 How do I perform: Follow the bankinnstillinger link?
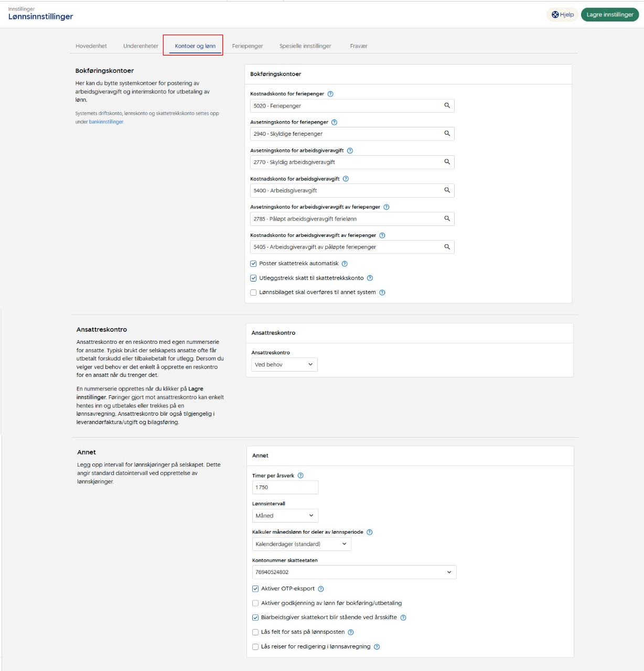click(x=106, y=122)
